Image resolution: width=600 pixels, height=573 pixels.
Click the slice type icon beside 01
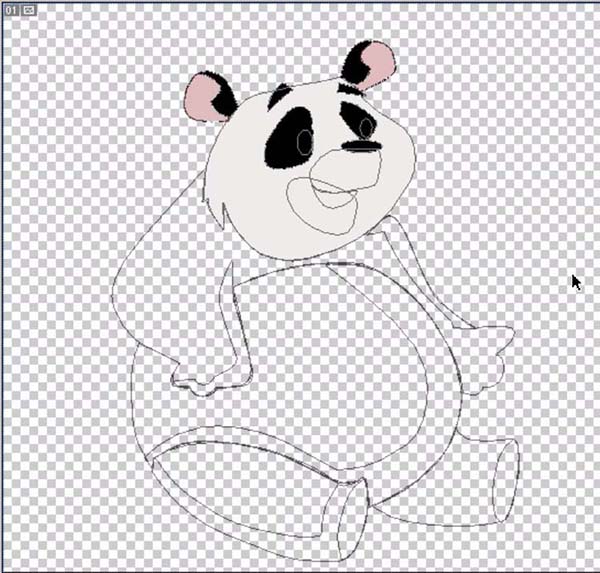28,10
